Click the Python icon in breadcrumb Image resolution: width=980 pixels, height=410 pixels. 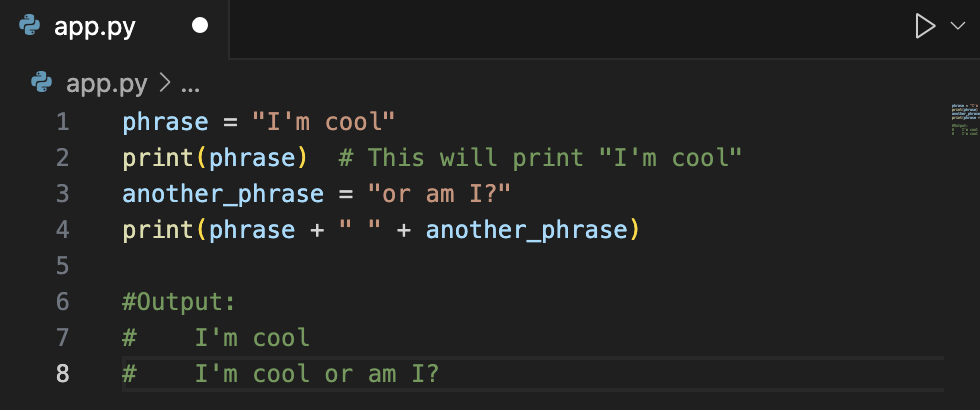pos(41,82)
